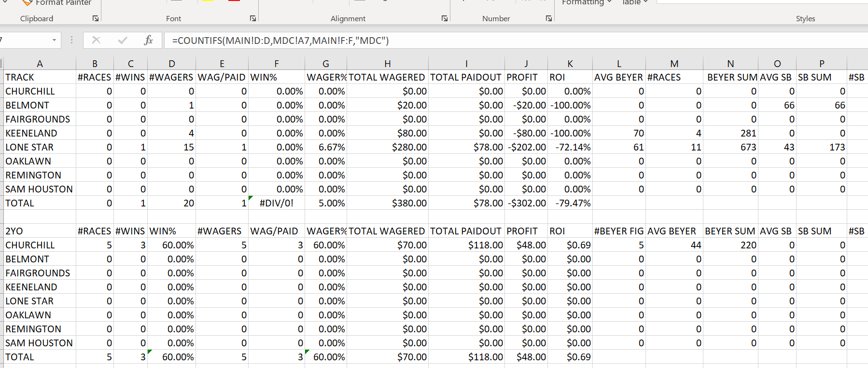The height and width of the screenshot is (368, 868).
Task: Select the $280.00 LONE STAR wagered cell
Action: (x=387, y=147)
